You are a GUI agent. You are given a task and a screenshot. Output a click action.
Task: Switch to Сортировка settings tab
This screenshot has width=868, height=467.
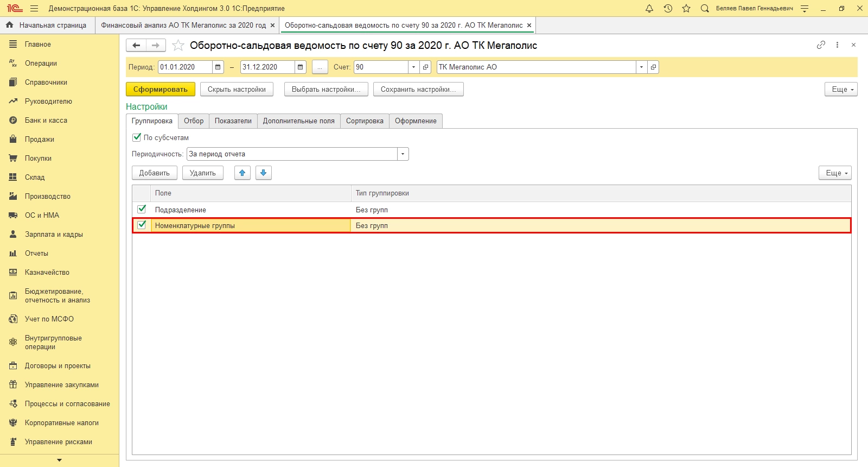tap(365, 121)
